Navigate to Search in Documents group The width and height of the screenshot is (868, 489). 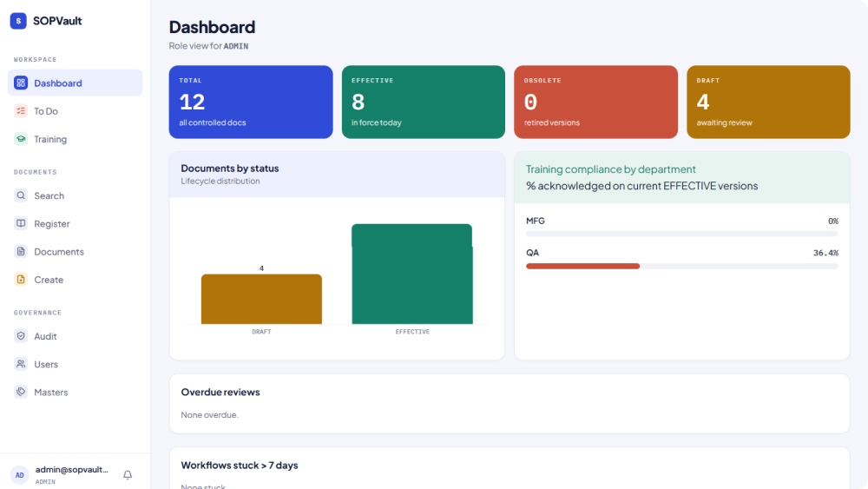click(x=76, y=195)
